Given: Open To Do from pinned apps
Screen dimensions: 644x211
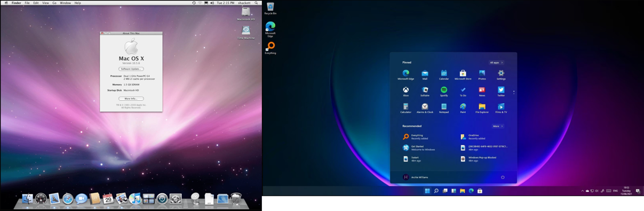Looking at the screenshot, I should point(463,92).
